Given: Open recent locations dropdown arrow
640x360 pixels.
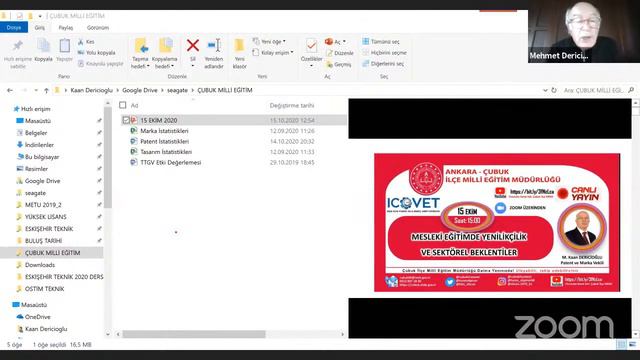Looking at the screenshot, I should tap(36, 90).
